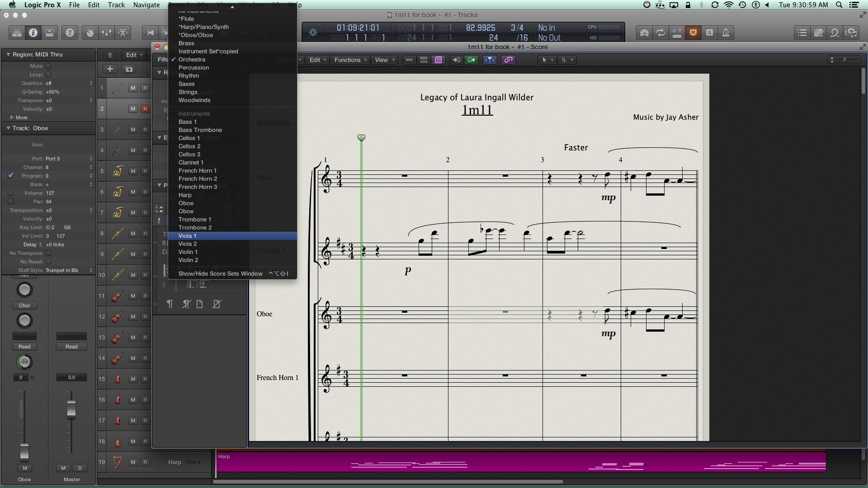Open the Note Pads button

point(818,33)
